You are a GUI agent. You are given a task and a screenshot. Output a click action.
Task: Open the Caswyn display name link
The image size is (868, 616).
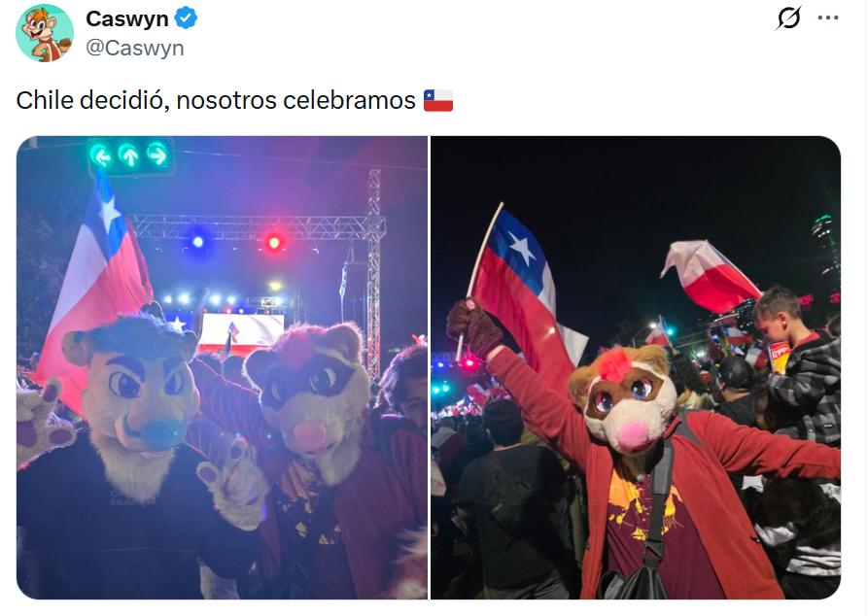point(126,18)
